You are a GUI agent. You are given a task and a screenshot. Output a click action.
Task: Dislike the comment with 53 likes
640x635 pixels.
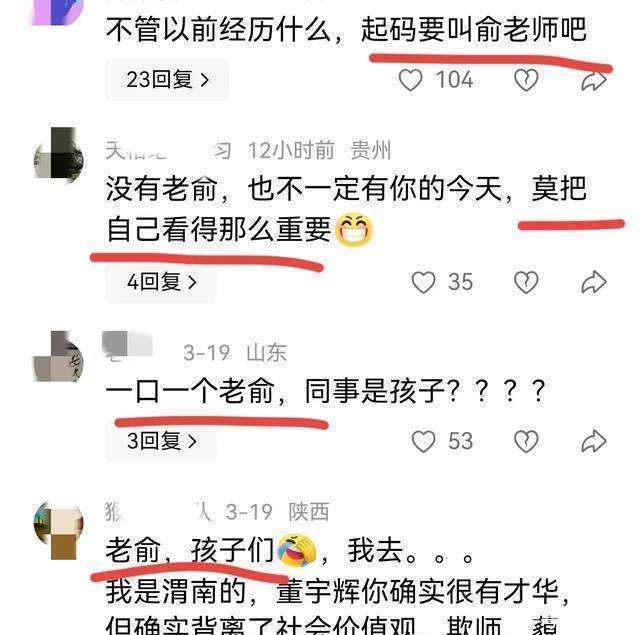pyautogui.click(x=526, y=441)
